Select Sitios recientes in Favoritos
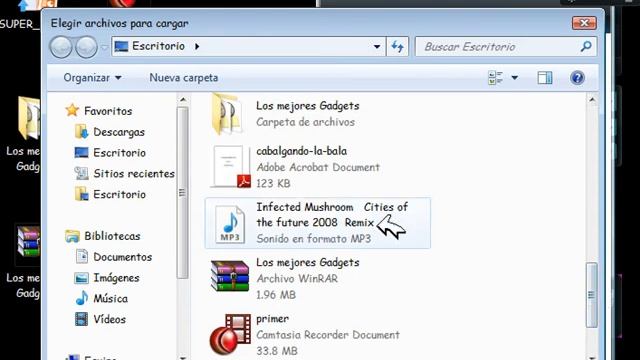The image size is (640, 360). 134,173
